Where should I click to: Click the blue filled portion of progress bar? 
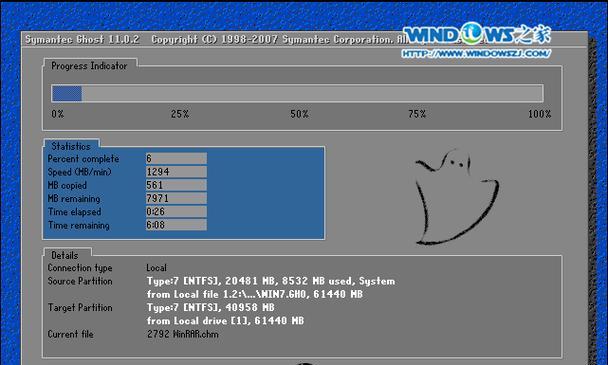pyautogui.click(x=67, y=93)
